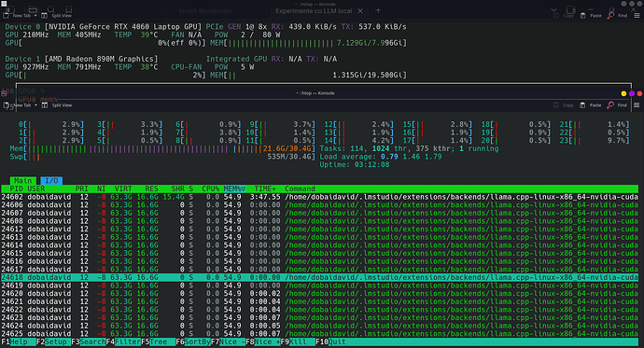Click the 'Uptime: 03:12:08' text

(x=355, y=164)
